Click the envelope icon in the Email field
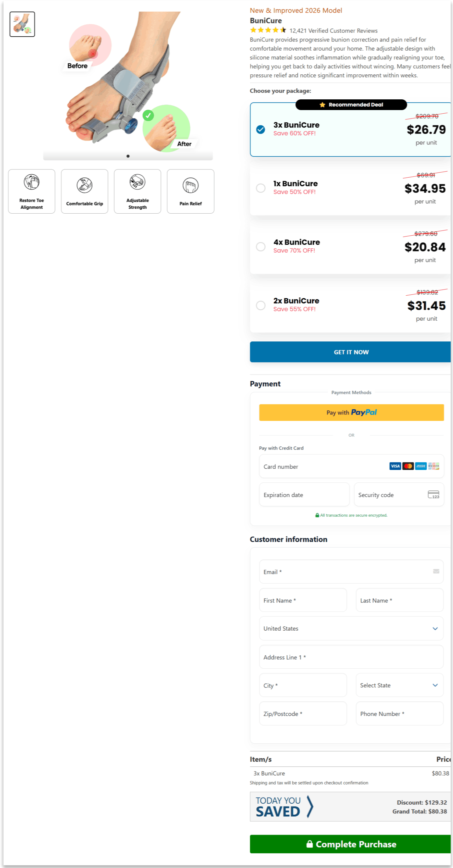 [x=437, y=572]
